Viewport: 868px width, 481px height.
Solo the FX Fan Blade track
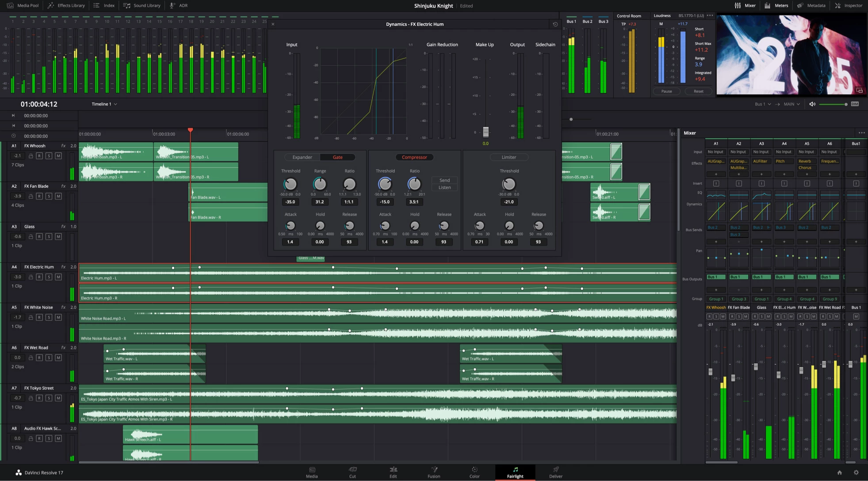[x=49, y=196]
